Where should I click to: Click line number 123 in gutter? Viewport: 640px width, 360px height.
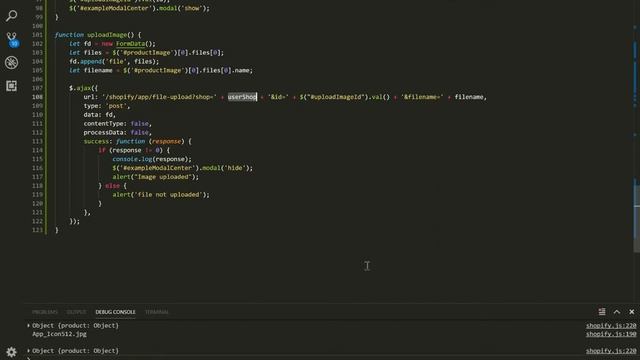pyautogui.click(x=37, y=230)
